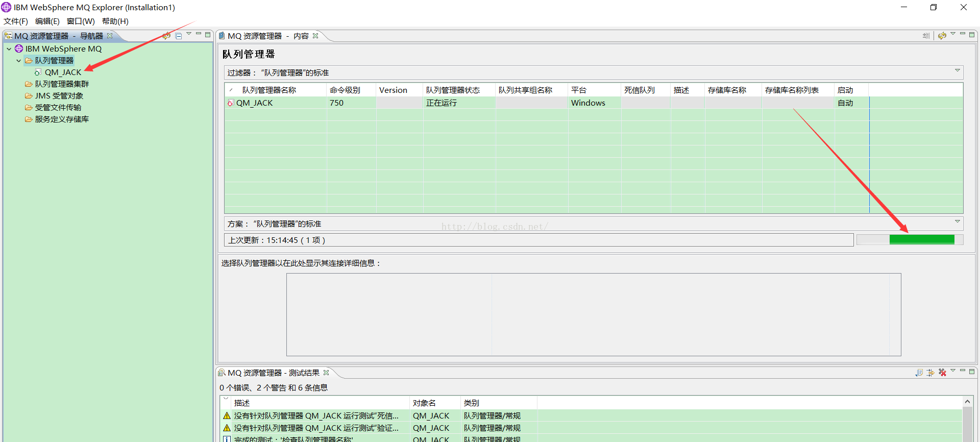980x442 pixels.
Task: Open the 方案 scheme dropdown arrow
Action: pos(958,222)
